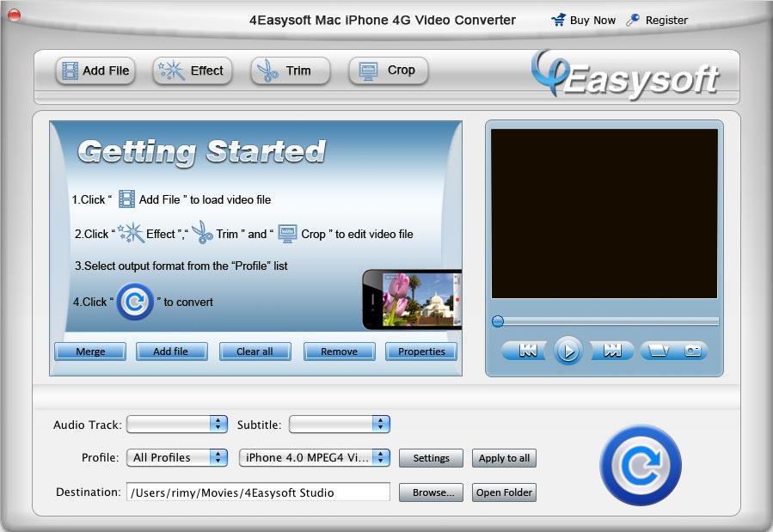This screenshot has height=532, width=773.
Task: Open the snapshot folder icon
Action: coord(658,351)
